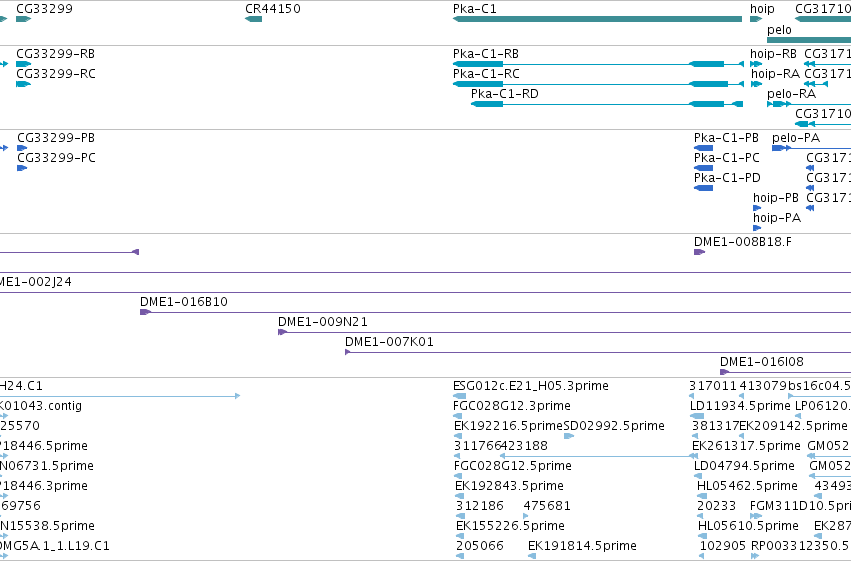Select the CR44150 gene feature
Image resolution: width=851 pixels, height=561 pixels.
click(x=253, y=19)
